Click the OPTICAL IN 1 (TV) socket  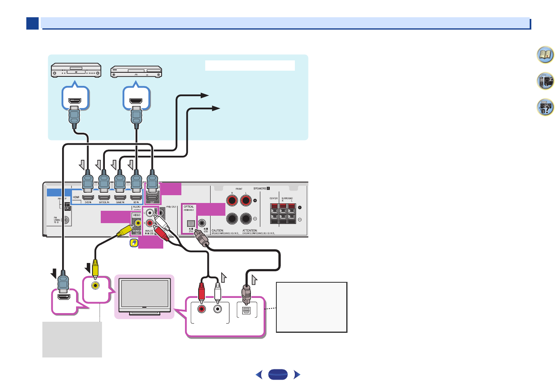(x=191, y=224)
